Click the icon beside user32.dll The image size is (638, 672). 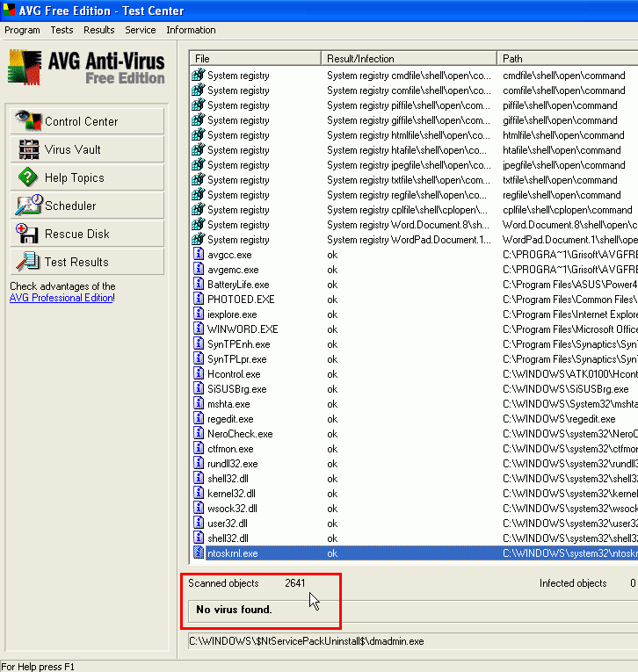[198, 523]
